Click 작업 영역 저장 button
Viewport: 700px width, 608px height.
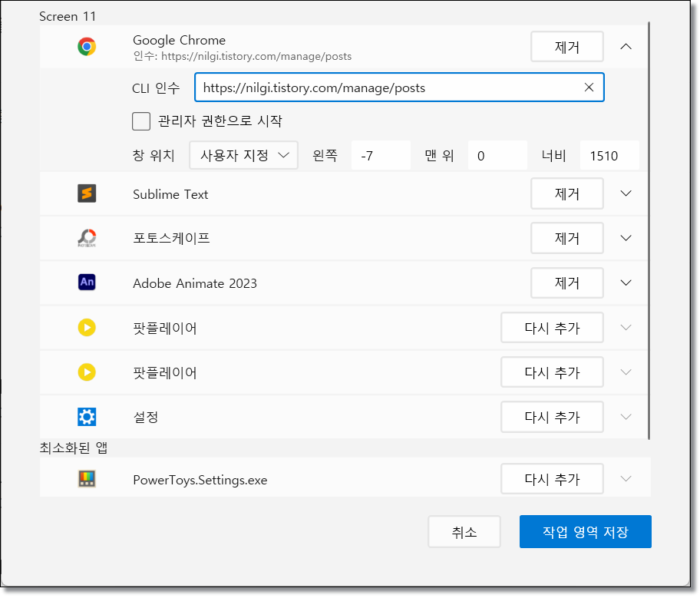pos(586,531)
